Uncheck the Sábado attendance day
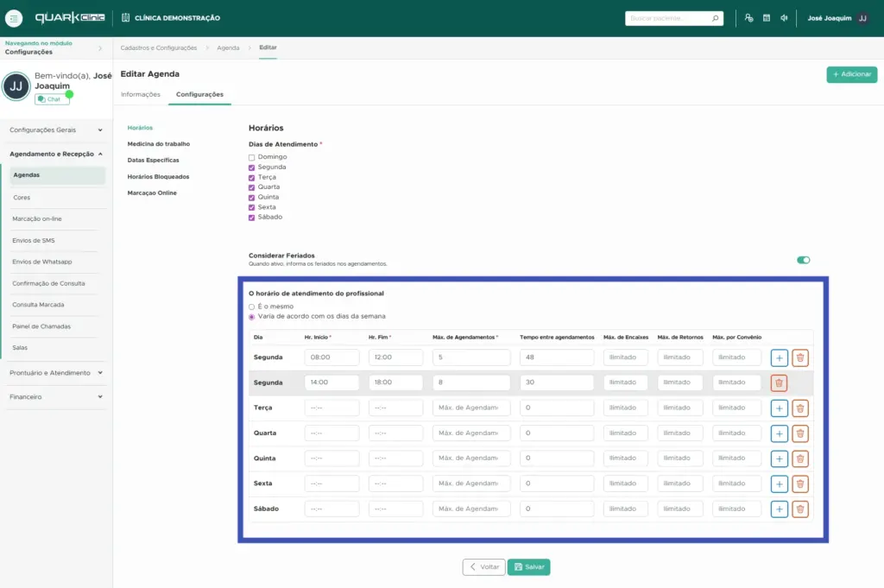 (x=252, y=218)
